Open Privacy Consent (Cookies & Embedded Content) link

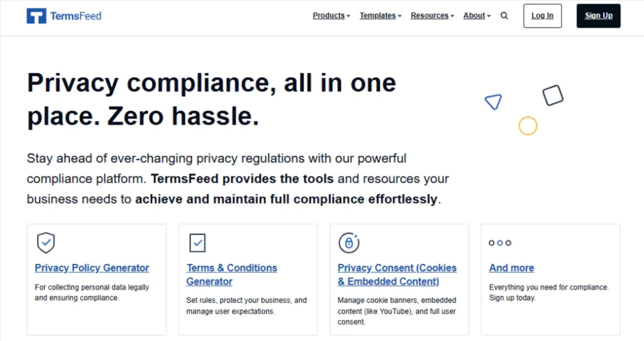397,274
